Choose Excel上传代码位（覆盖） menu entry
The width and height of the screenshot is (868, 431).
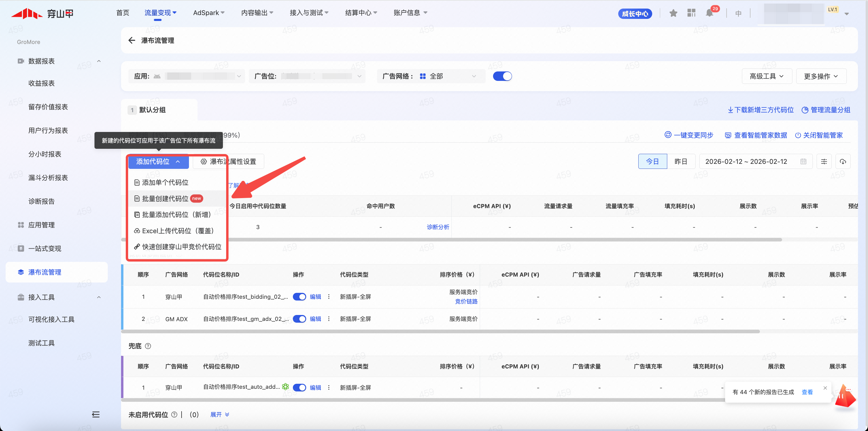(177, 231)
